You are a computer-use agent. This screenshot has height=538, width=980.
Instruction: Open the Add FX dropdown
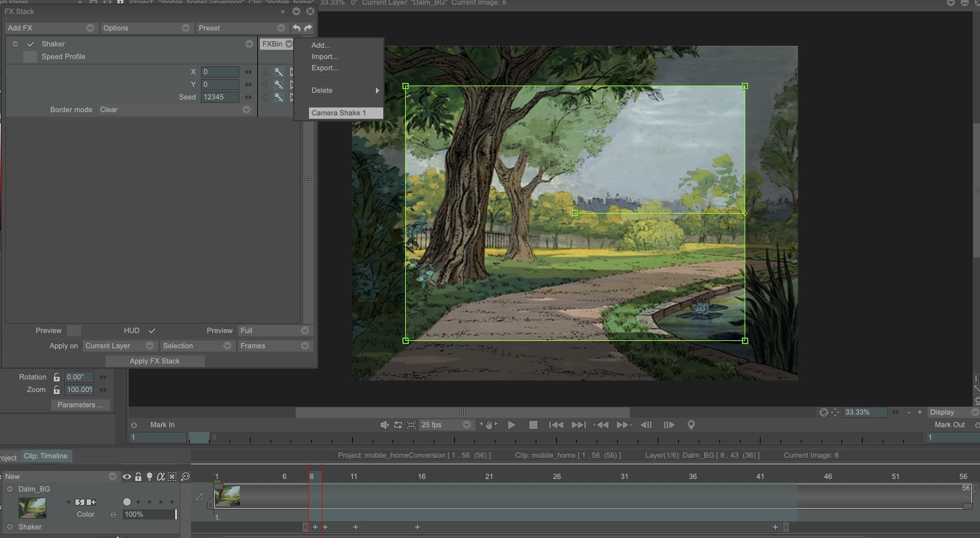pyautogui.click(x=51, y=28)
